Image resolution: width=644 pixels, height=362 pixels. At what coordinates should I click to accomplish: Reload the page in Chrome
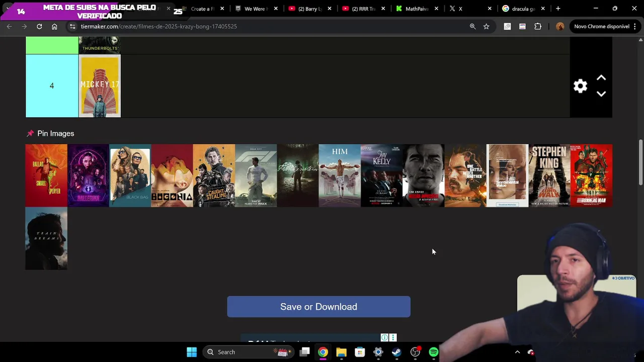pos(39,26)
